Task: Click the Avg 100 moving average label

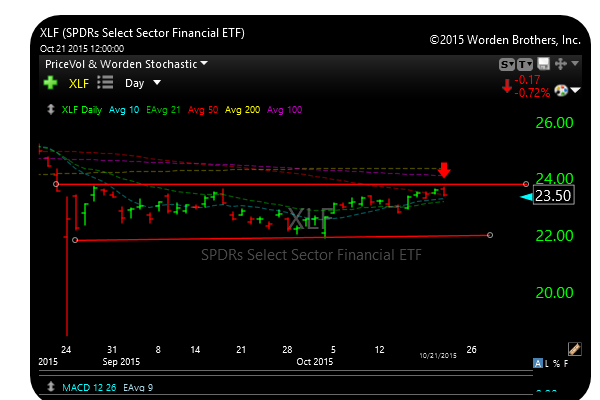Action: (x=284, y=110)
